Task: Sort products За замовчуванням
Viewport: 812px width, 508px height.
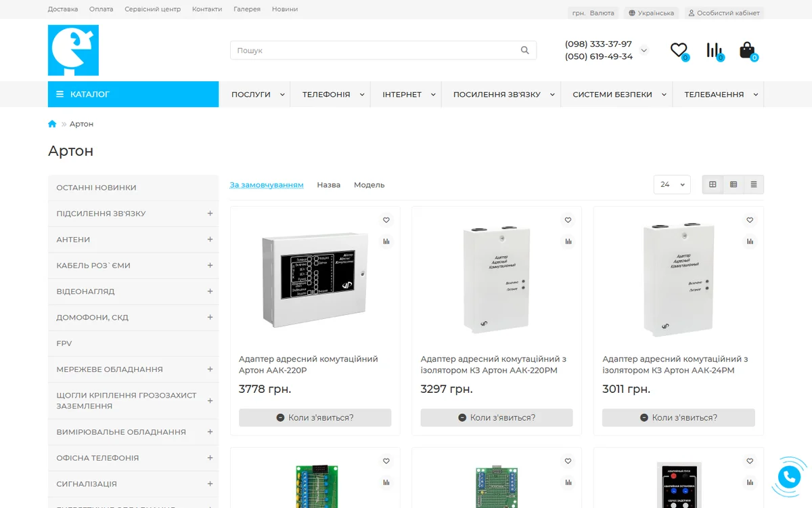Action: (x=267, y=185)
